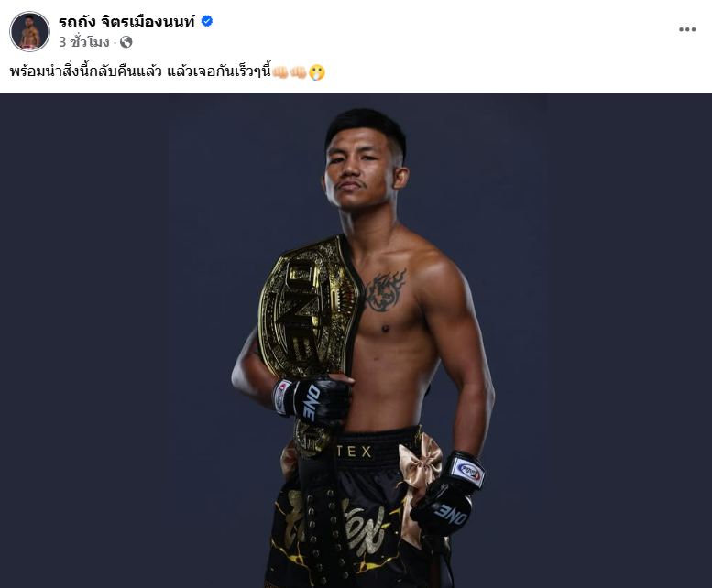Open the three-dot post options menu
The image size is (712, 588).
(687, 29)
